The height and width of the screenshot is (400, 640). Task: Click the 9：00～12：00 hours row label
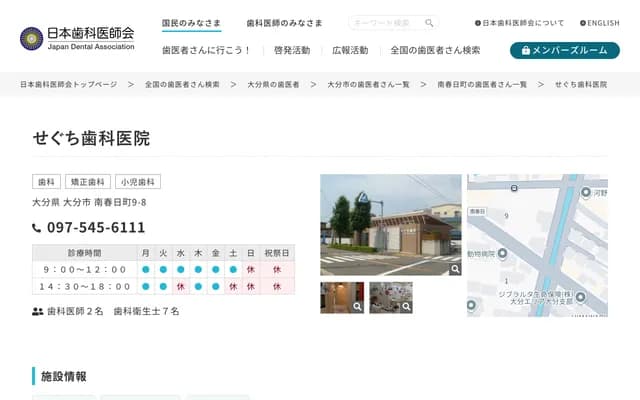85,269
